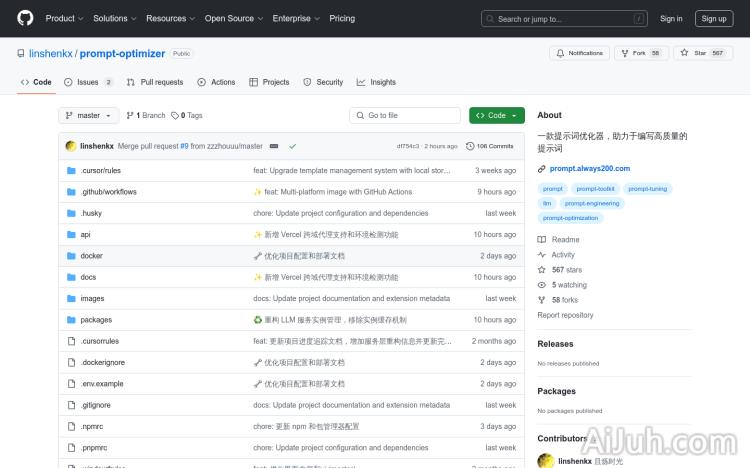Image resolution: width=750 pixels, height=468 pixels.
Task: Click the Activity pulse icon
Action: 542,255
